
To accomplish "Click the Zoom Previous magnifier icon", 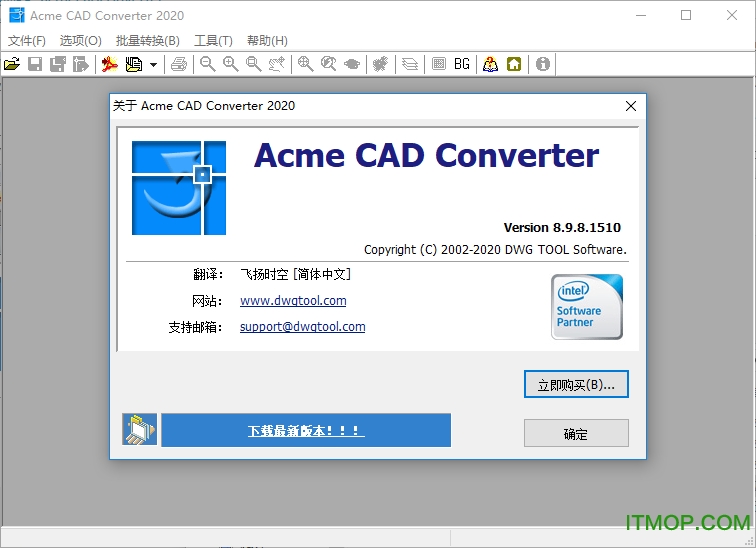I will (329, 64).
